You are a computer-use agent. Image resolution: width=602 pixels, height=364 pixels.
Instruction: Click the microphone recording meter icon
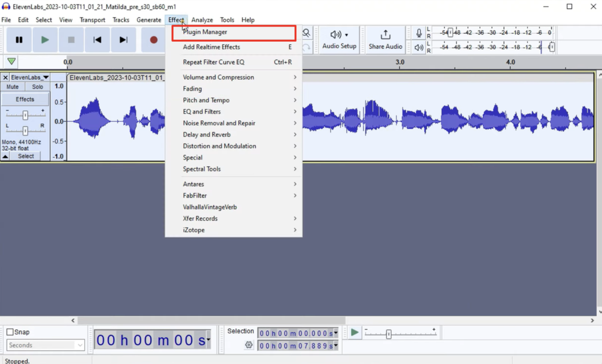(x=418, y=32)
